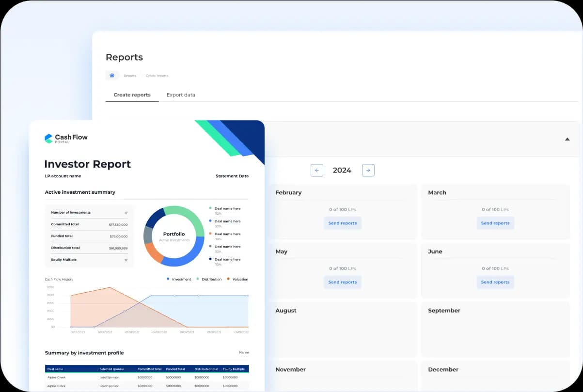The image size is (583, 392).
Task: Send reports for February
Action: tap(342, 223)
